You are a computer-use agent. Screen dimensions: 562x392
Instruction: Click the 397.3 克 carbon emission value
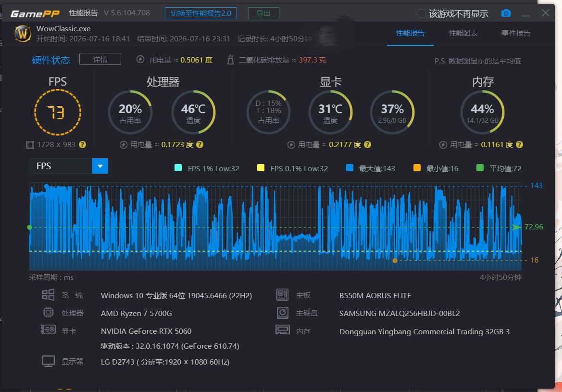tap(312, 60)
